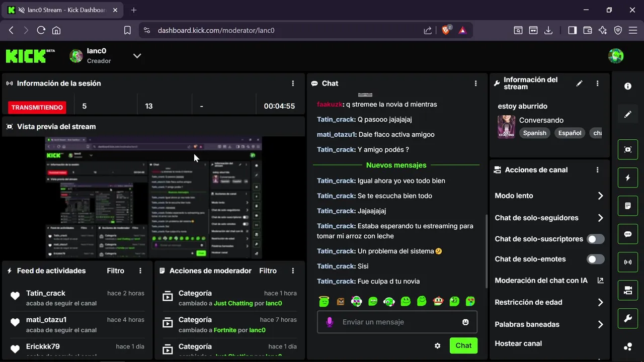Expand Restricción de edad settings
This screenshot has width=644, height=362.
[x=600, y=302]
